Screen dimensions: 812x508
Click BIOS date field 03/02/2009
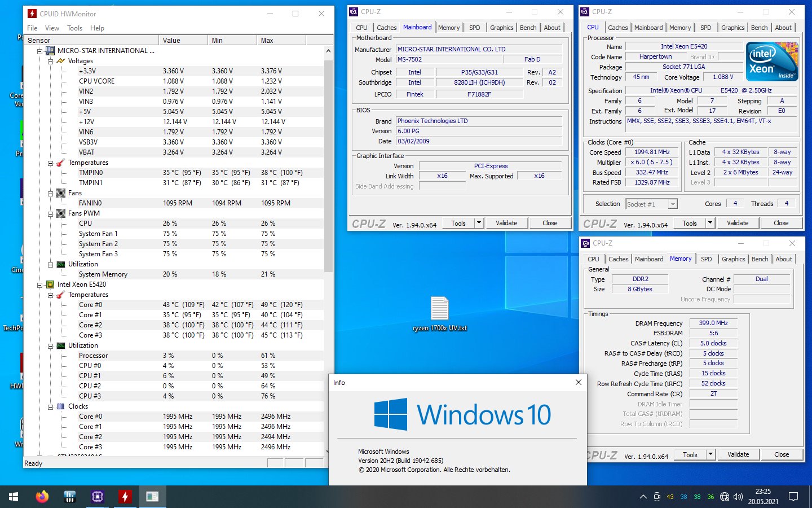[x=479, y=141]
